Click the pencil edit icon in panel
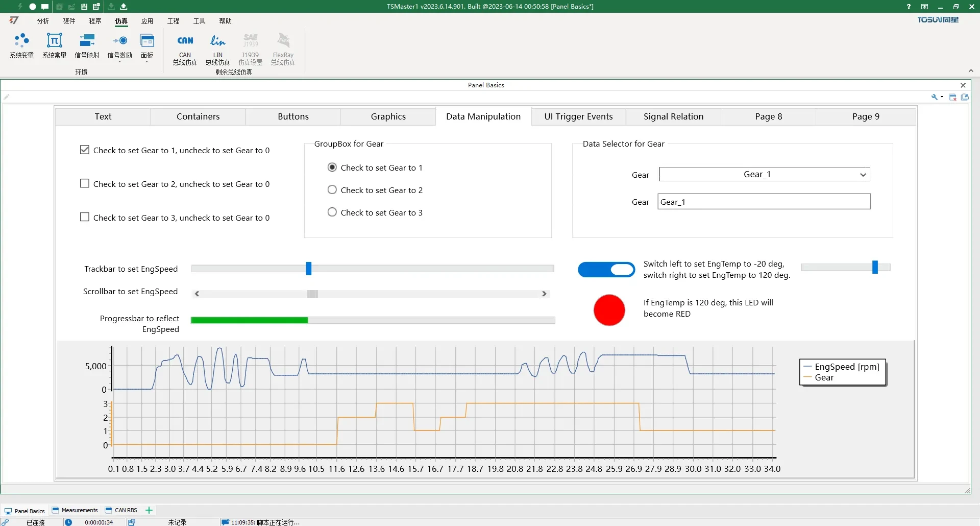980x526 pixels. click(7, 97)
